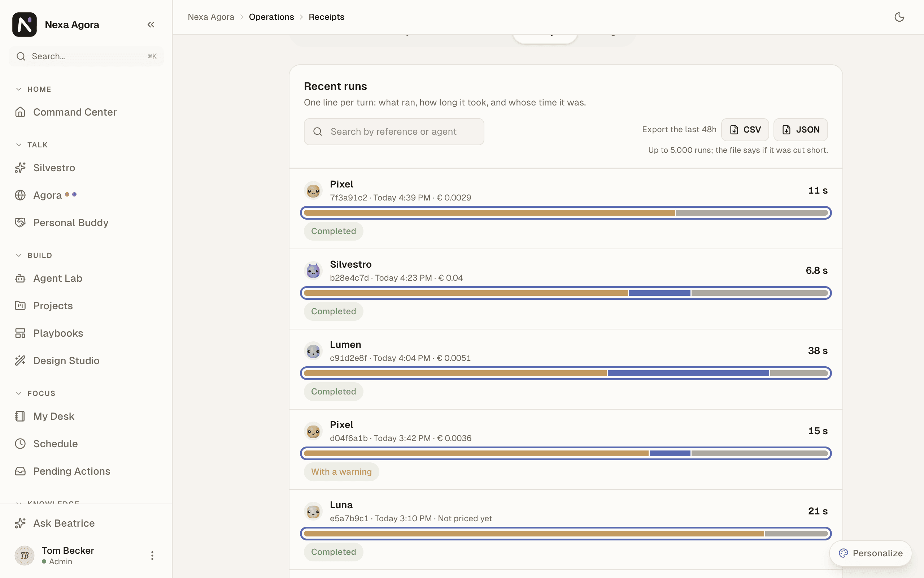The image size is (924, 578).
Task: Open Projects folder icon
Action: point(20,306)
